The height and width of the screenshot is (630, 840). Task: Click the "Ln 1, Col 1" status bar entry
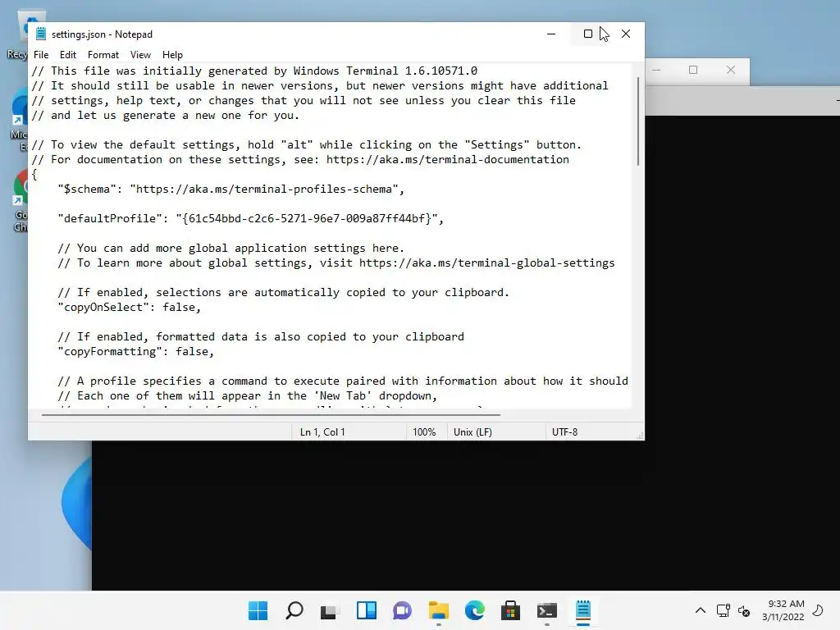(322, 431)
